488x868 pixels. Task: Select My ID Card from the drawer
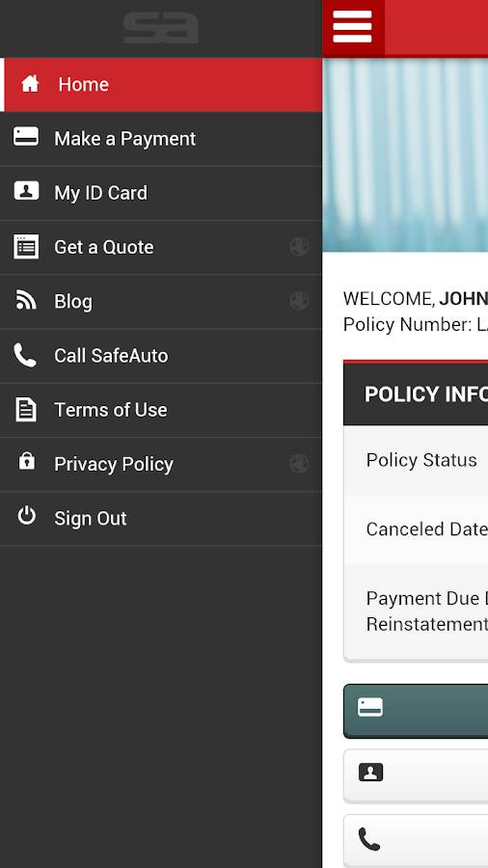coord(161,193)
